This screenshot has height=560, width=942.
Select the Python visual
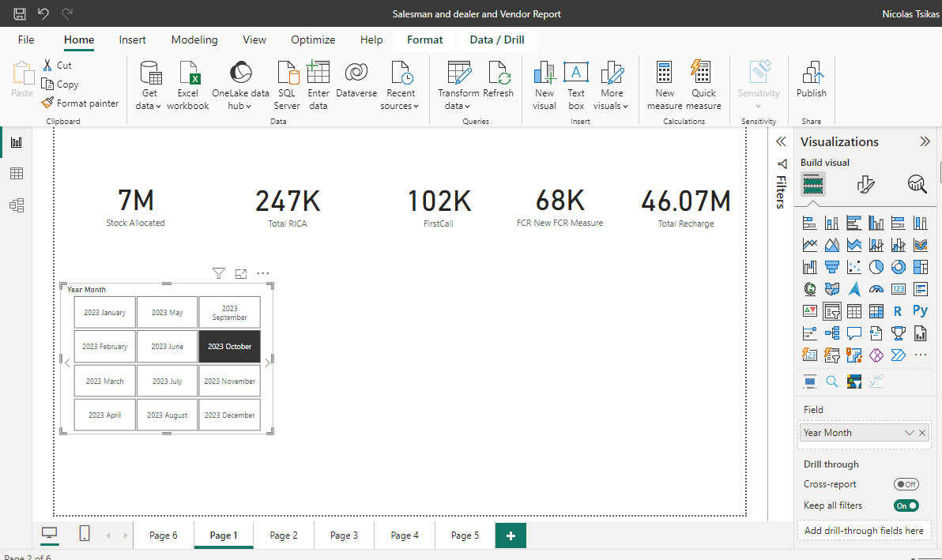(921, 311)
